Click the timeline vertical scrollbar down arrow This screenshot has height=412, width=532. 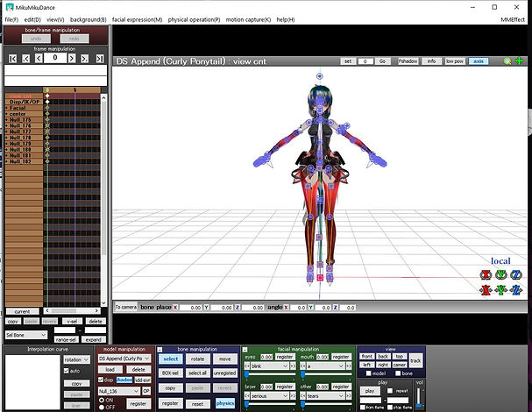click(103, 303)
